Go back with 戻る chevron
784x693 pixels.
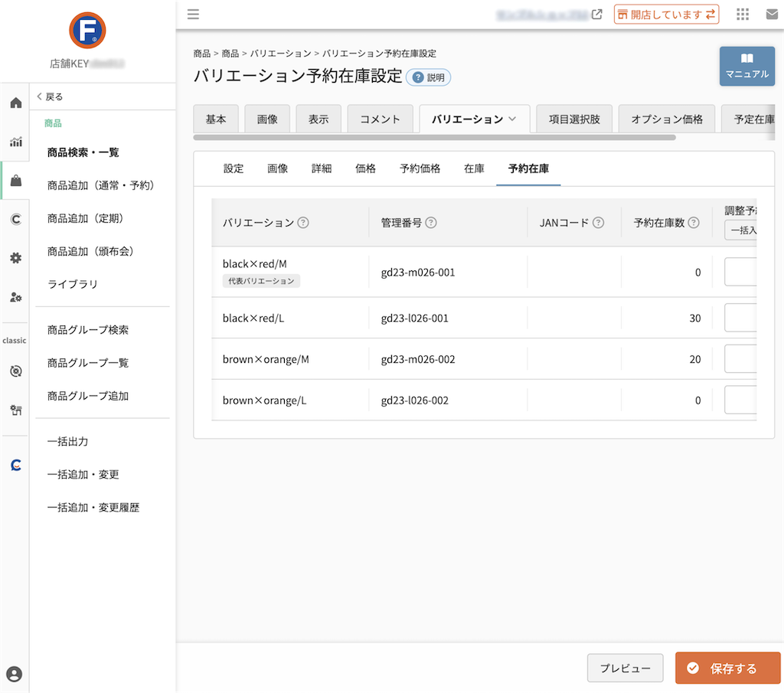pyautogui.click(x=50, y=97)
